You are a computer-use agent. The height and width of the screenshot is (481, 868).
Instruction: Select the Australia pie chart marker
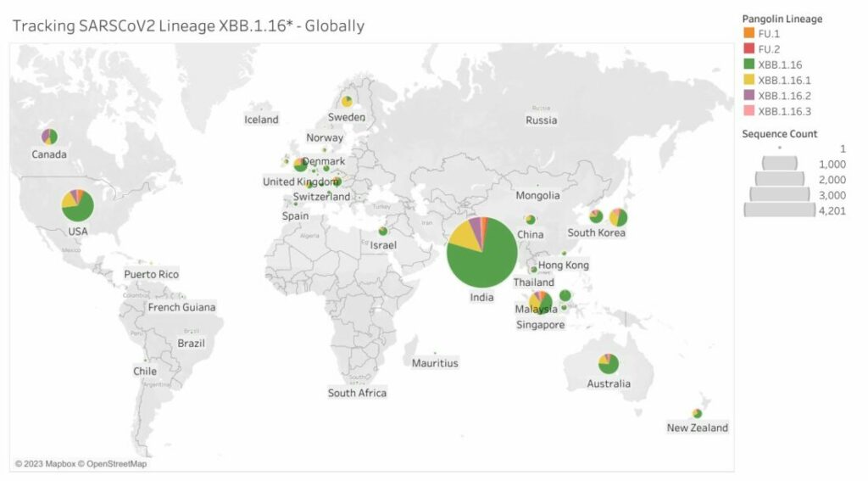click(609, 364)
